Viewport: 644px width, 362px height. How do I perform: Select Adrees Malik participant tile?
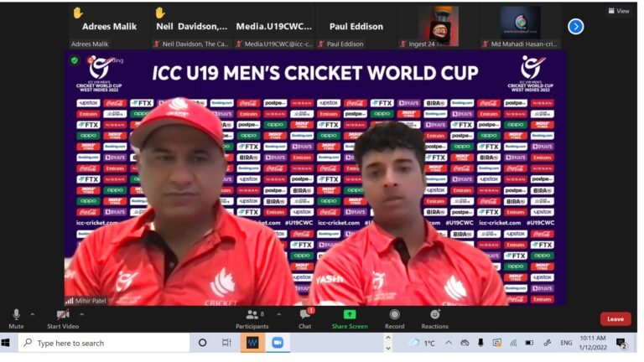click(109, 27)
